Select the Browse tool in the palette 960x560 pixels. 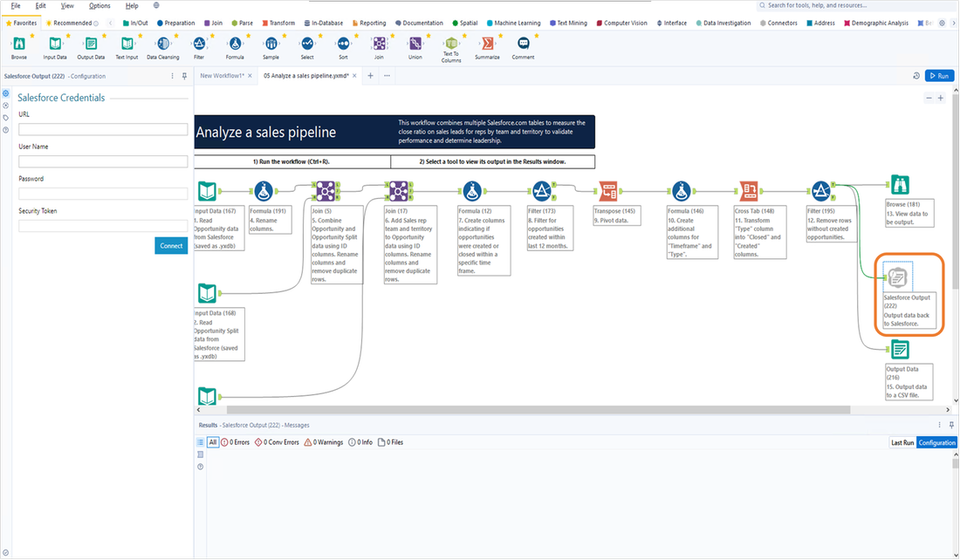[x=18, y=44]
